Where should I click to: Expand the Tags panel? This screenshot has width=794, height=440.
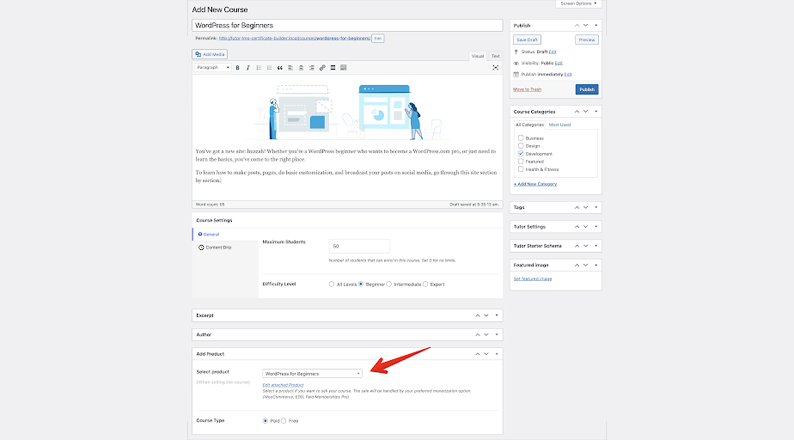(596, 208)
